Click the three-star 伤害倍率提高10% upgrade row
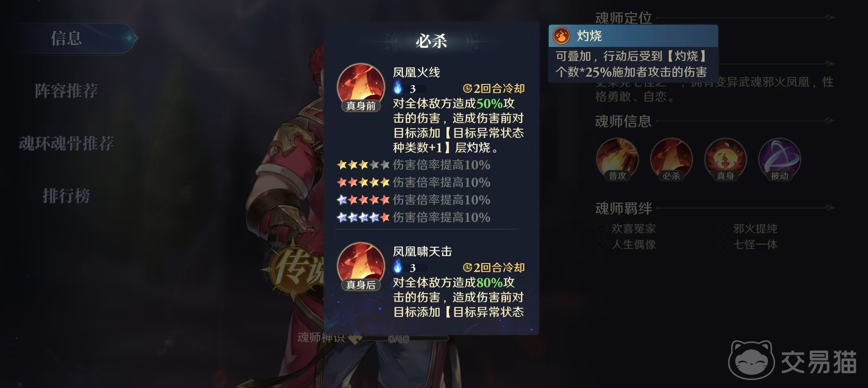Screen dimensions: 868x388 tap(414, 165)
